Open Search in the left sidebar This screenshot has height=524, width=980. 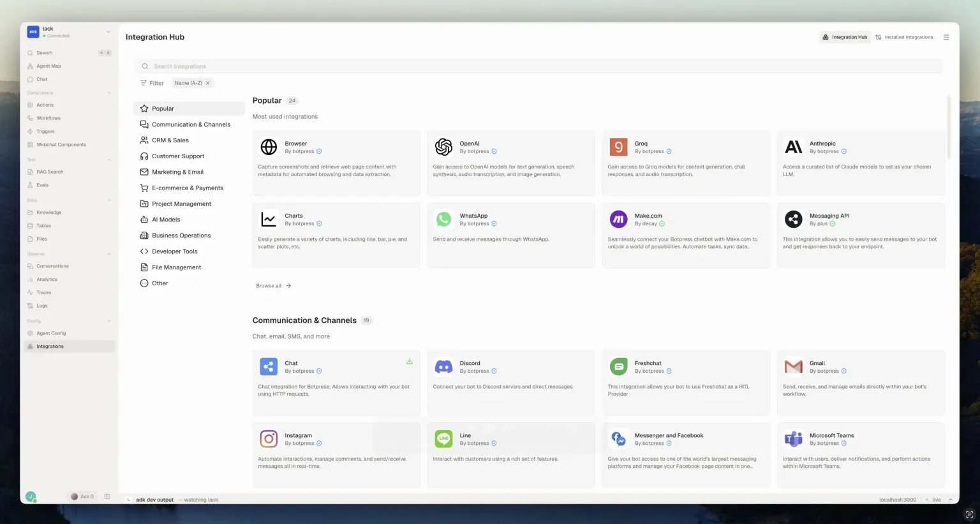tap(70, 53)
